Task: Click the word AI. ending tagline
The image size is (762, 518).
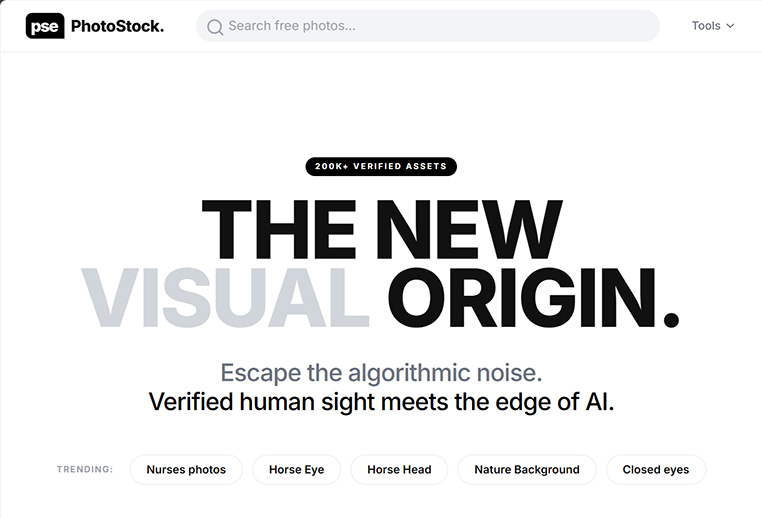Action: [x=600, y=402]
